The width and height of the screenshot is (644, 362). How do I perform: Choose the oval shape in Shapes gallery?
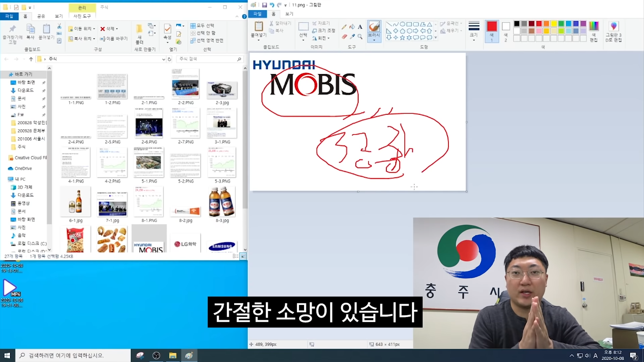click(402, 24)
